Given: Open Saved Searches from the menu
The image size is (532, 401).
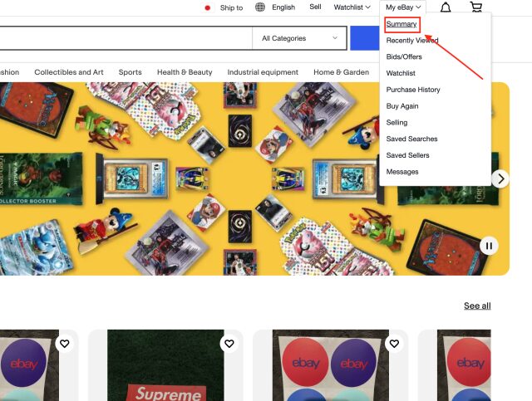Looking at the screenshot, I should pyautogui.click(x=411, y=139).
